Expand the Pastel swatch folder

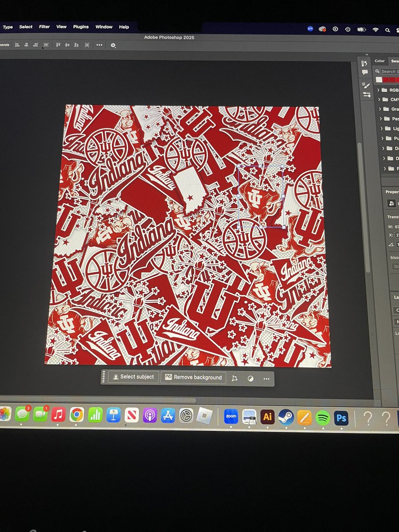point(381,119)
